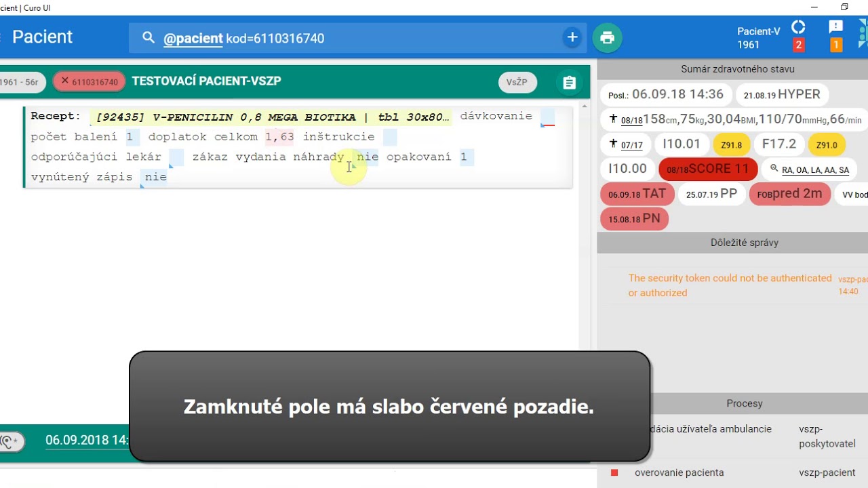Open the 25.07.19 PP chip
The width and height of the screenshot is (868, 488).
pos(711,194)
